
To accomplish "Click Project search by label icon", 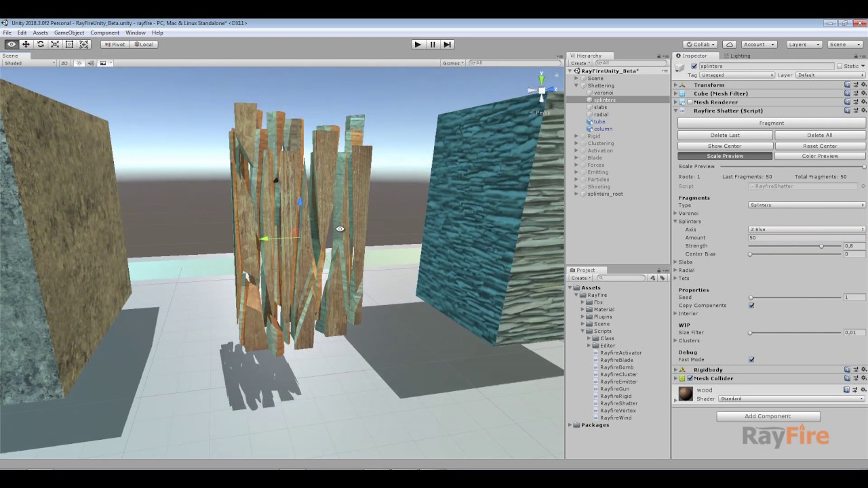I will 663,278.
